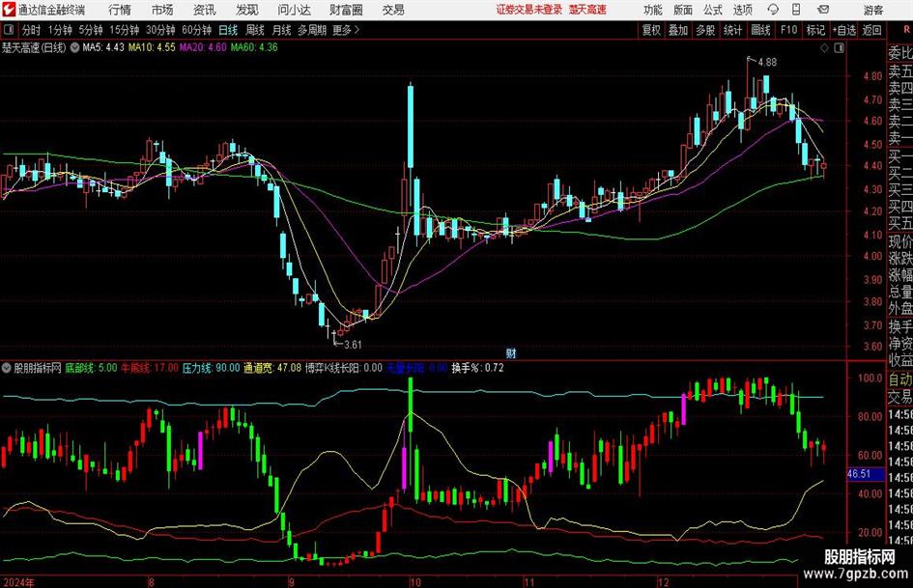This screenshot has height=588, width=913.
Task: Click the MA60: 4.36 label
Action: (x=254, y=47)
